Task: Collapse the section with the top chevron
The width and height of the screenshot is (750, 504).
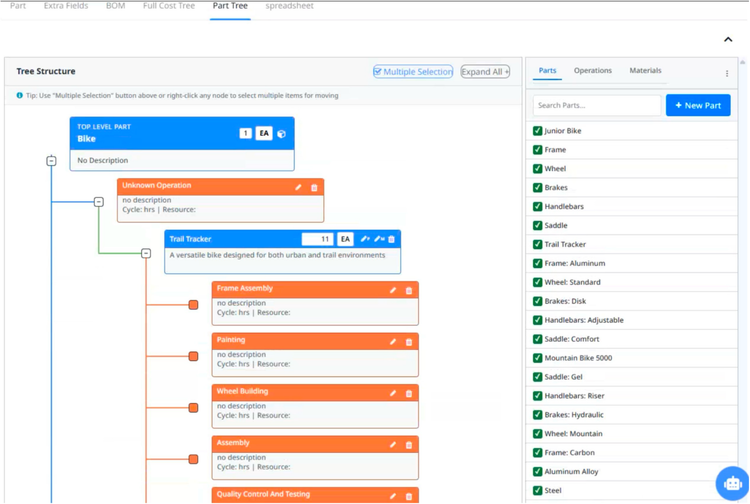Action: click(728, 39)
